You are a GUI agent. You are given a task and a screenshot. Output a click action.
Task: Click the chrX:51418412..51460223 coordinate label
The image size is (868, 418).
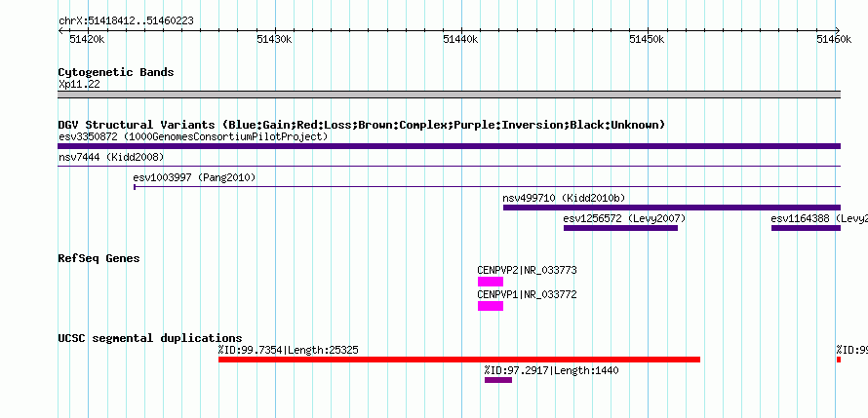click(126, 21)
